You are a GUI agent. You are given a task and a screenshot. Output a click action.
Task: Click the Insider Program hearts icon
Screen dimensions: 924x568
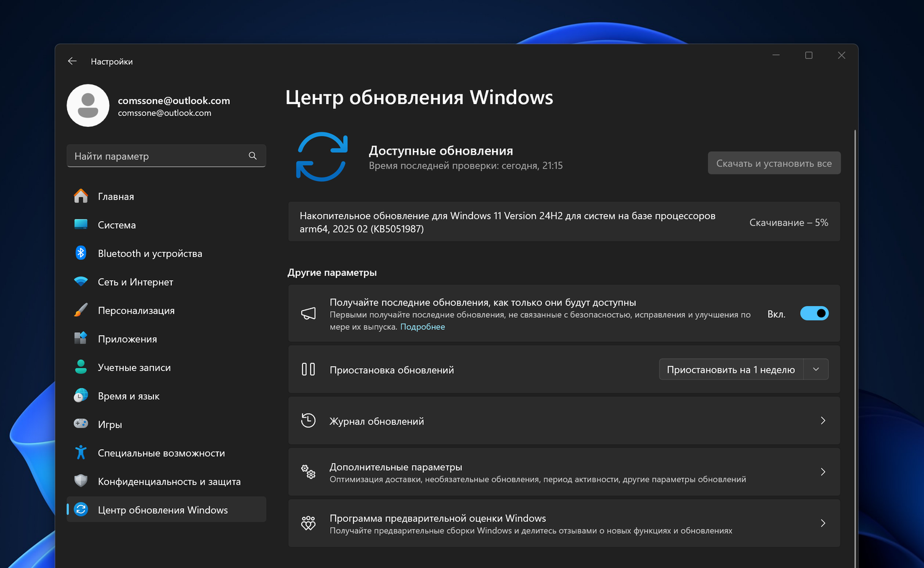308,523
